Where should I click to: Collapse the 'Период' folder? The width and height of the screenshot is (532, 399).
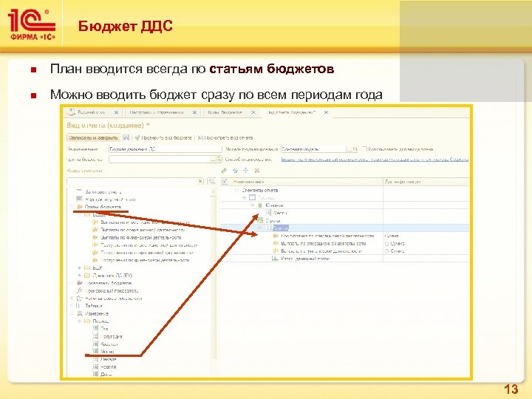[x=79, y=321]
